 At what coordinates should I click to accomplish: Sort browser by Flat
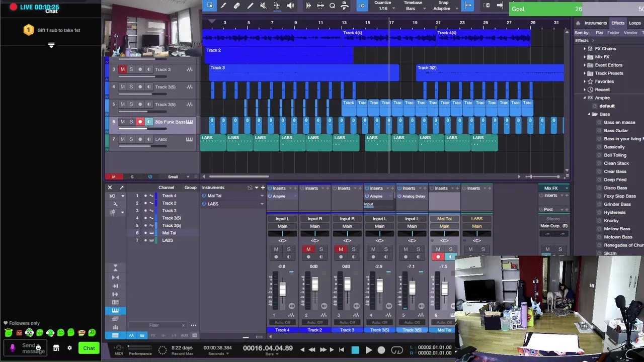tap(599, 33)
